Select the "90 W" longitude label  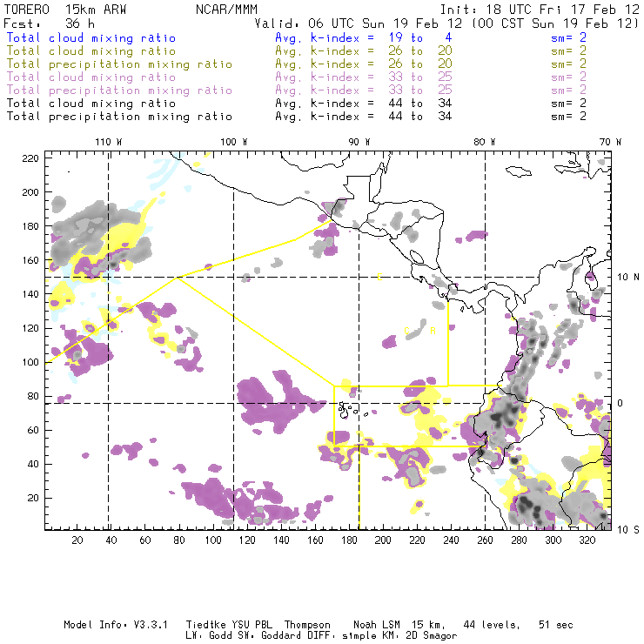pyautogui.click(x=359, y=142)
